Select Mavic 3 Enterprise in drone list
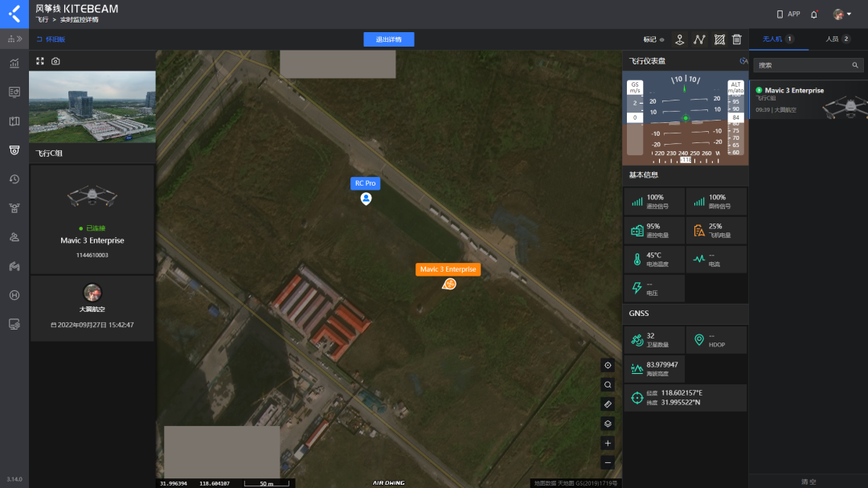868x488 pixels. pos(809,100)
